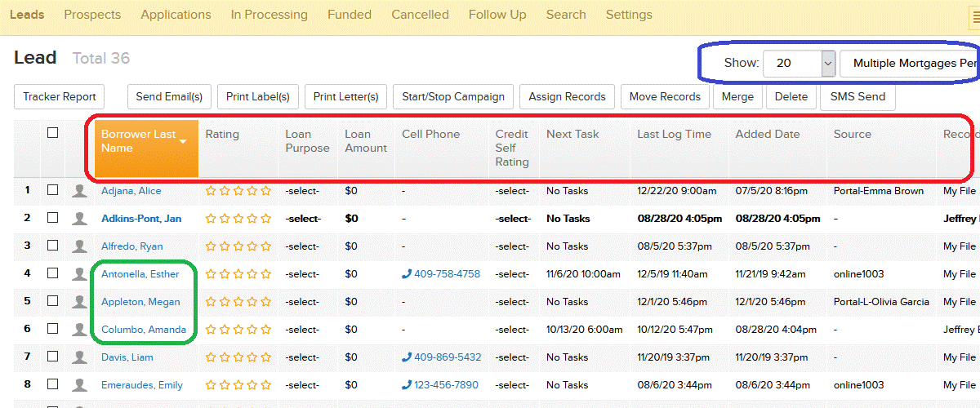This screenshot has height=408, width=980.
Task: Click phone icon next to 123-456-7890
Action: [x=407, y=385]
